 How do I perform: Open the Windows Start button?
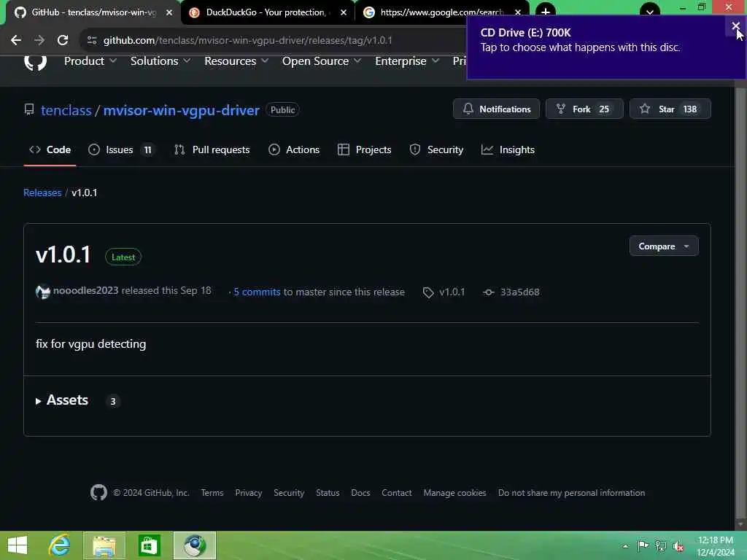pos(18,545)
